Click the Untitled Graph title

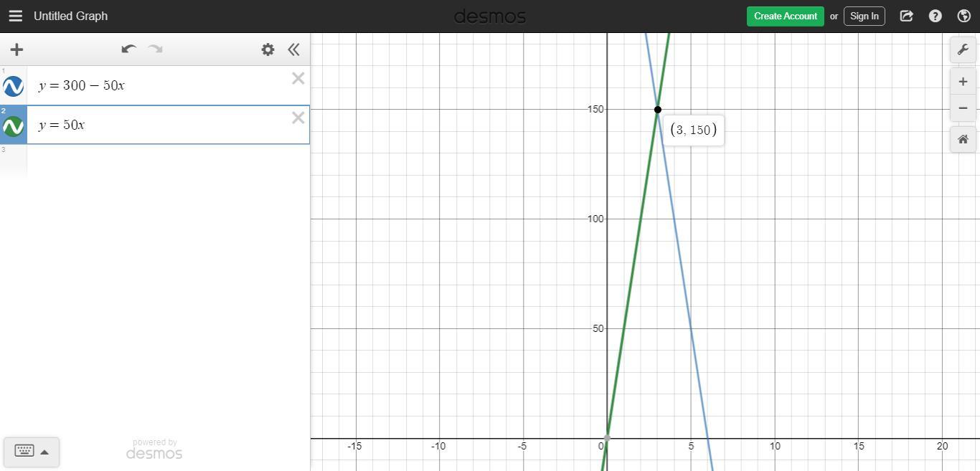[70, 16]
